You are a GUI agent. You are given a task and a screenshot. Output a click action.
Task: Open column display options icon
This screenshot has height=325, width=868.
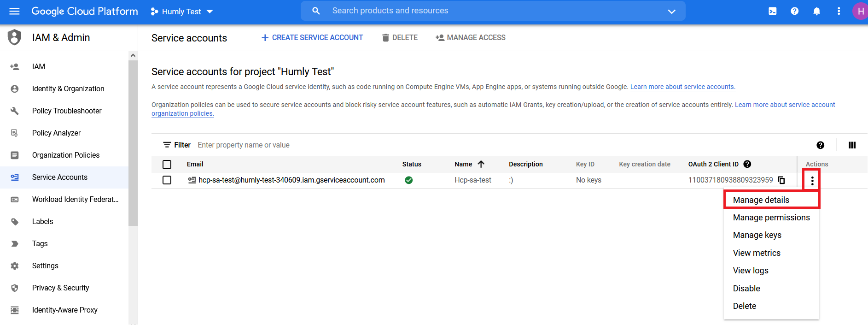[x=852, y=145]
